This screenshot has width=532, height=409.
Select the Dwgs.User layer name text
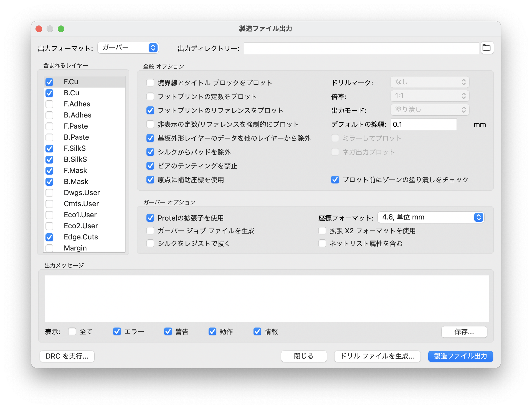point(82,193)
